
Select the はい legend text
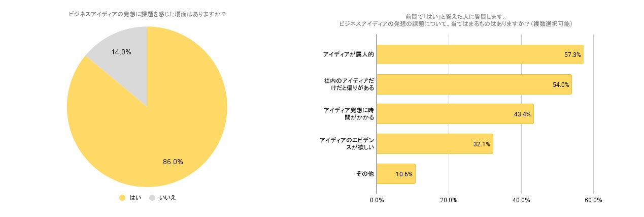coord(135,198)
